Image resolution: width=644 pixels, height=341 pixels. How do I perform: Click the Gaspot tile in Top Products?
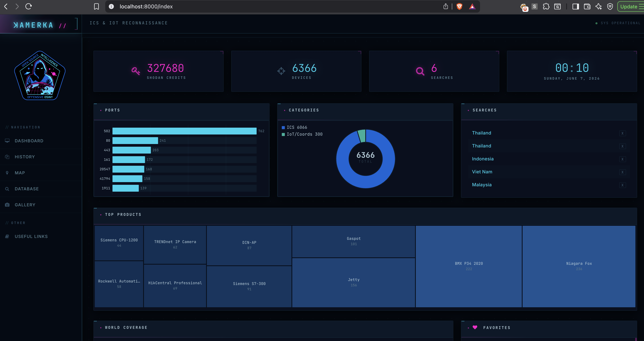pos(353,242)
